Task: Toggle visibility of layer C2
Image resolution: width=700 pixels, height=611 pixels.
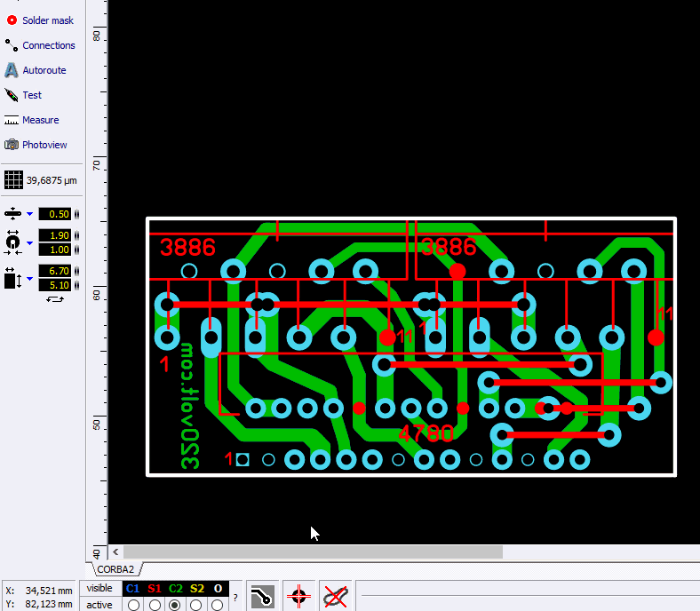Action: point(176,589)
